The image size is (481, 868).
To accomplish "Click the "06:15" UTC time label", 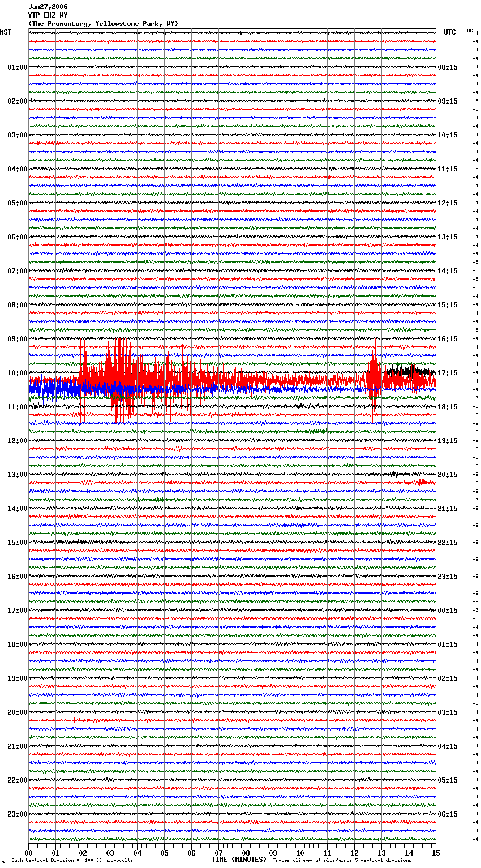I will (x=448, y=814).
